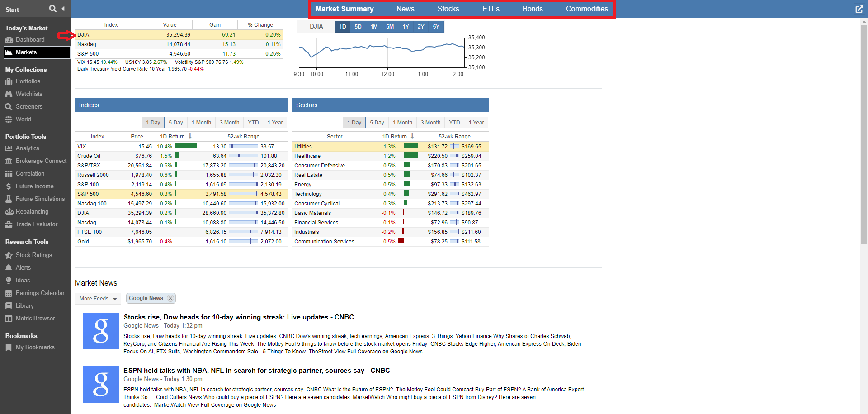The height and width of the screenshot is (414, 868).
Task: Select YTD period in Sectors panel
Action: click(x=454, y=123)
